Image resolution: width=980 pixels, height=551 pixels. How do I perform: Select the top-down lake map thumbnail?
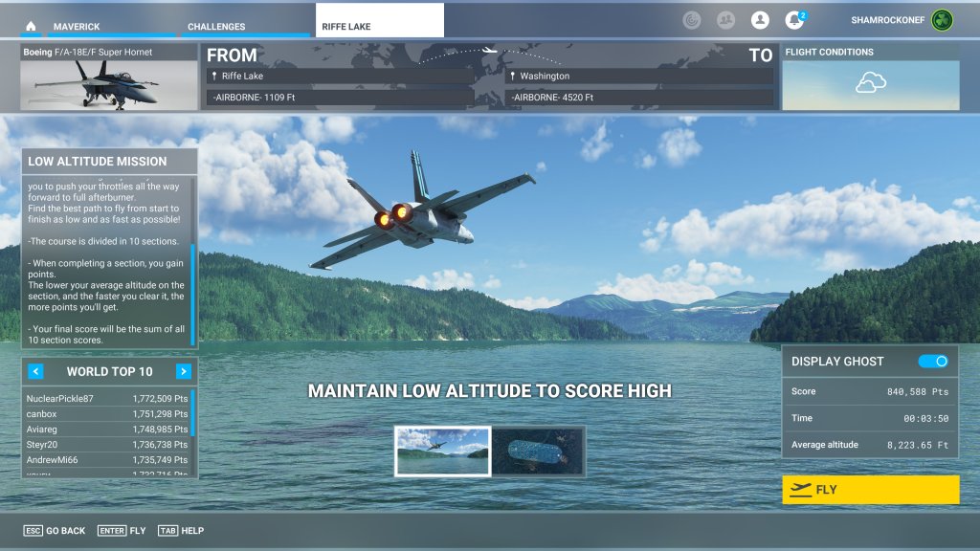point(538,451)
